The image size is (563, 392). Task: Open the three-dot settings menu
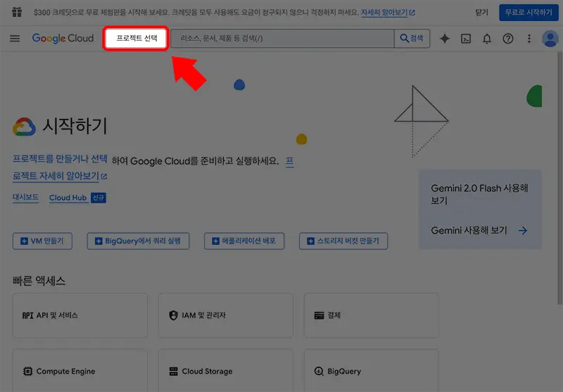click(529, 39)
